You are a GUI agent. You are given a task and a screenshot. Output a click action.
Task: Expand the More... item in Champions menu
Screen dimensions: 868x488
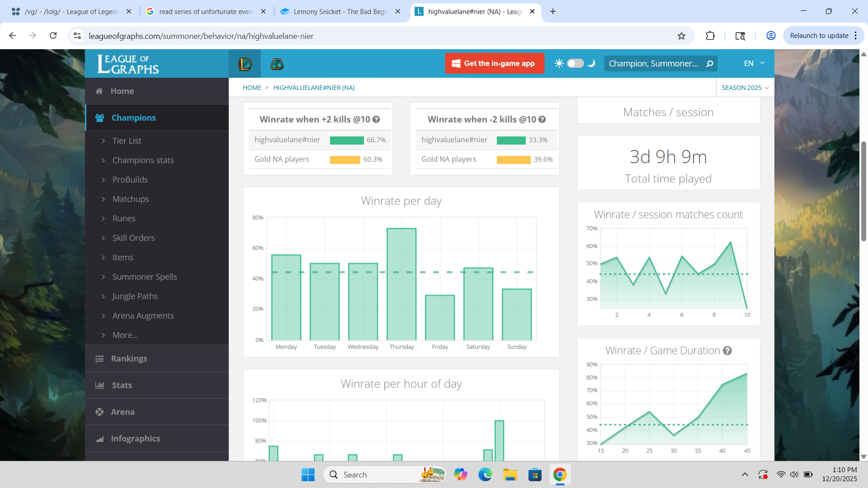coord(125,335)
